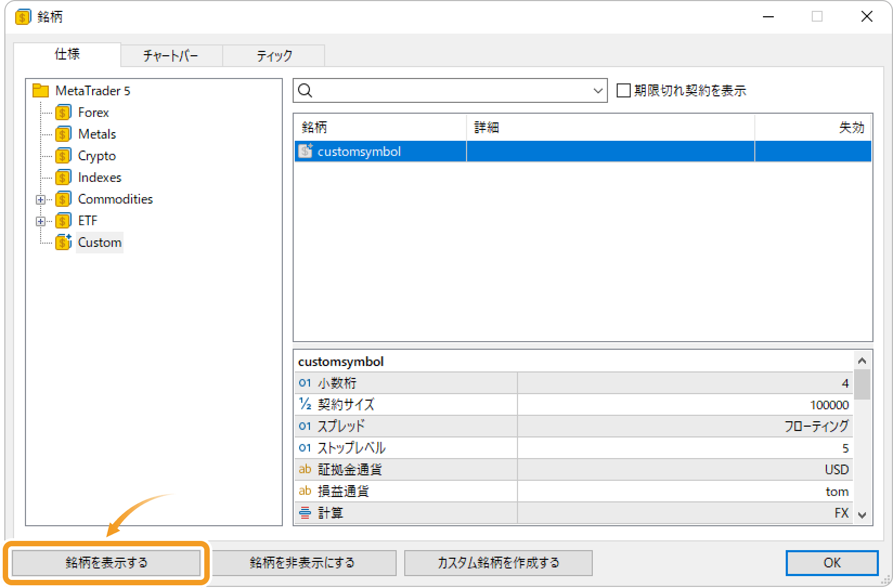The width and height of the screenshot is (893, 588).
Task: Click the 銘柄を表示する button
Action: (106, 563)
